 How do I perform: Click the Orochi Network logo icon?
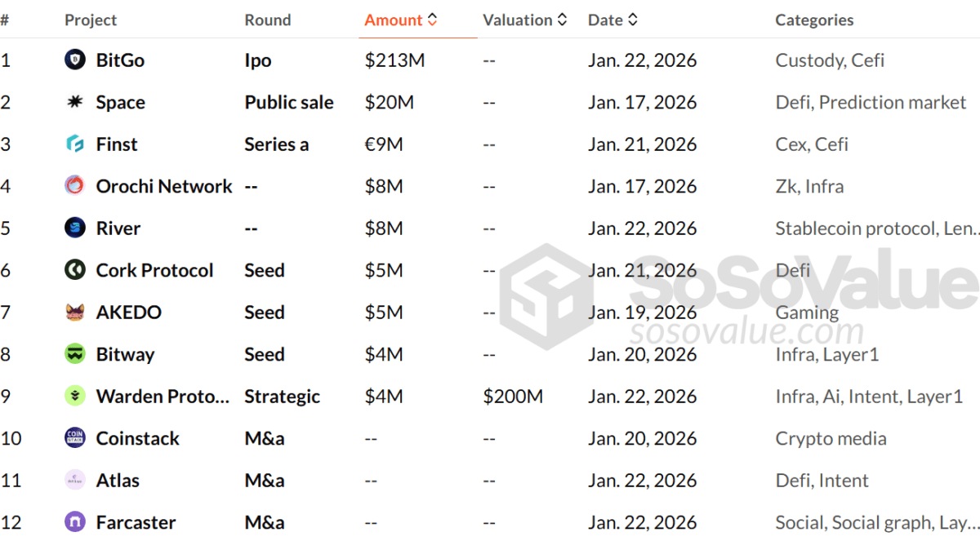click(x=75, y=186)
